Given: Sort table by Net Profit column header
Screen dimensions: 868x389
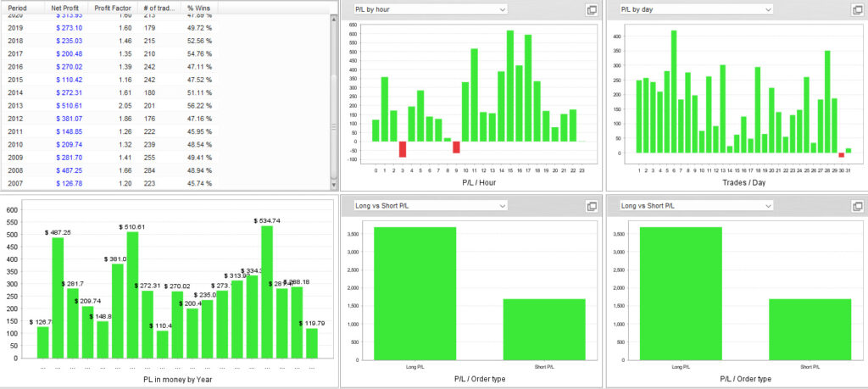Looking at the screenshot, I should click(65, 7).
